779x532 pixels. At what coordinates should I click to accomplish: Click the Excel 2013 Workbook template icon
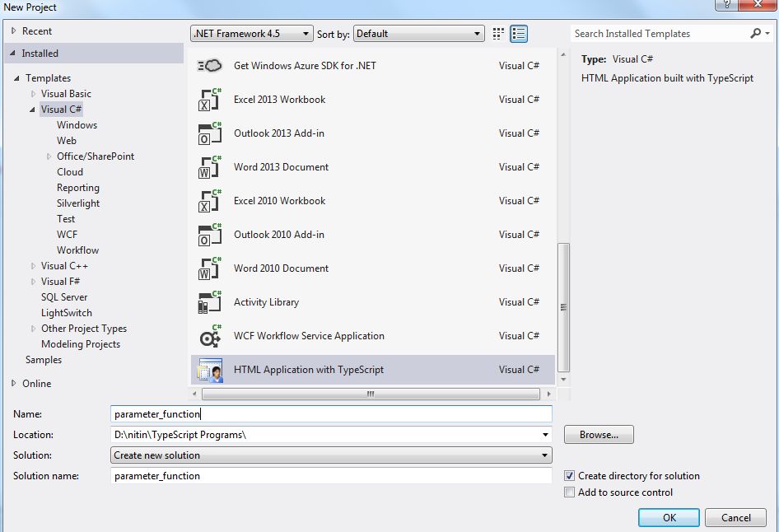(209, 100)
